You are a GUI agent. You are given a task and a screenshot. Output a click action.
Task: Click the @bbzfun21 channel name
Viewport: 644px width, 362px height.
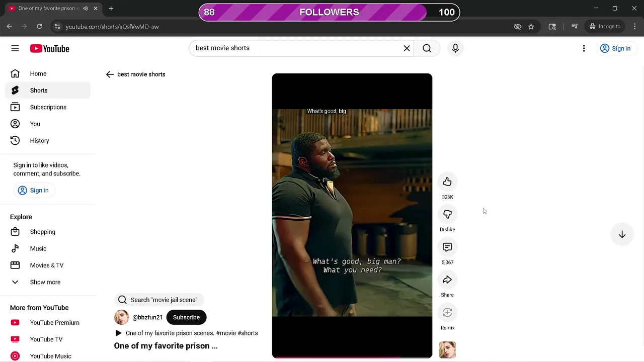click(x=147, y=317)
